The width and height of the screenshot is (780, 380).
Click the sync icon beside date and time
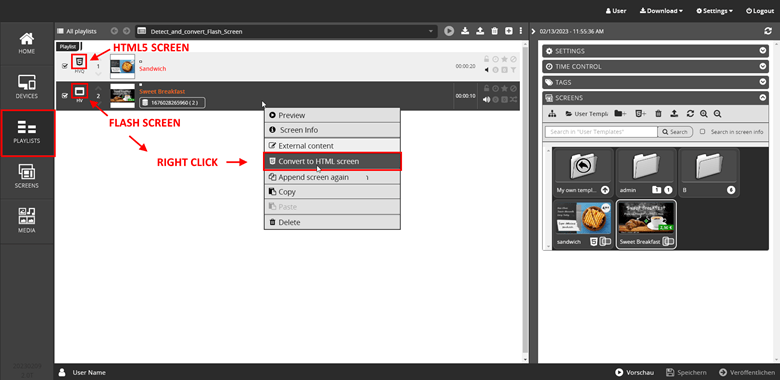[x=768, y=31]
